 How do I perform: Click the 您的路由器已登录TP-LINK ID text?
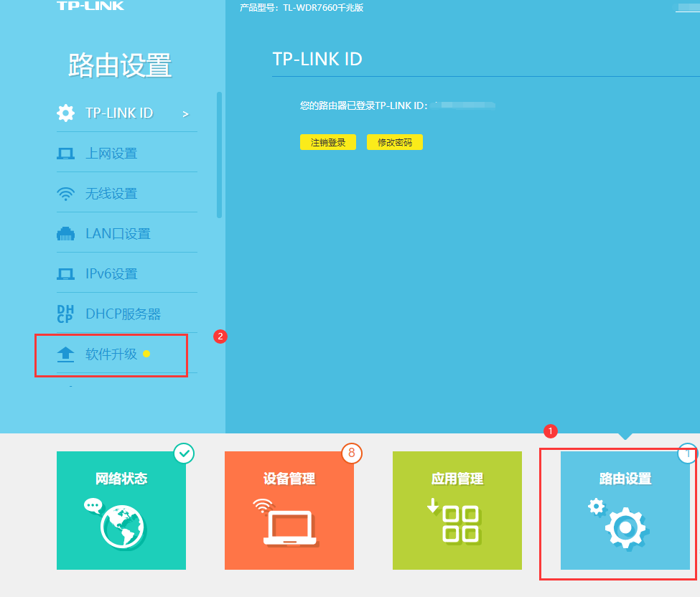click(x=364, y=105)
